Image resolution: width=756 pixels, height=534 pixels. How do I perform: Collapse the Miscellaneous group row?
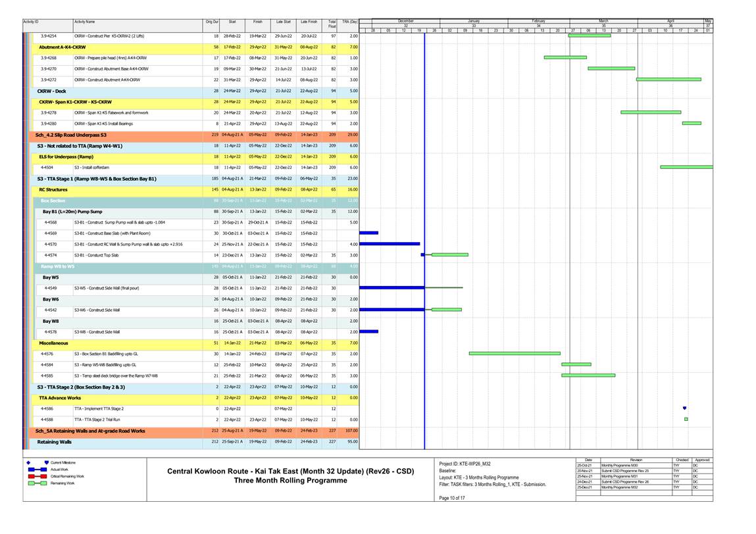coord(53,343)
